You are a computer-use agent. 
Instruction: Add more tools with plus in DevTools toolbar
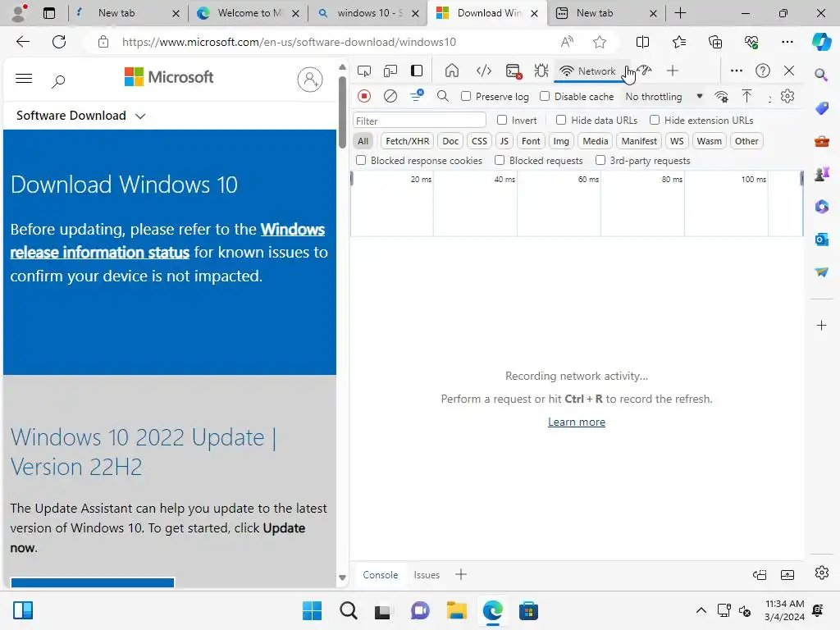coord(673,71)
